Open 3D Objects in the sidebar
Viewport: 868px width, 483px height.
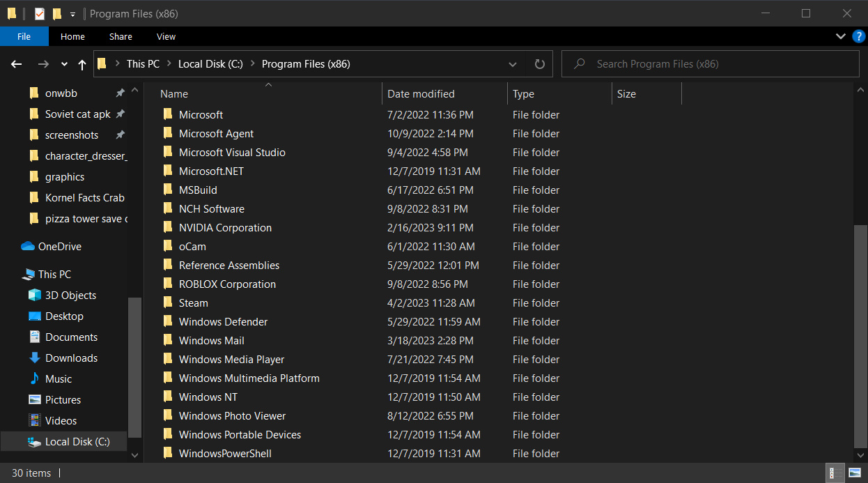click(70, 296)
